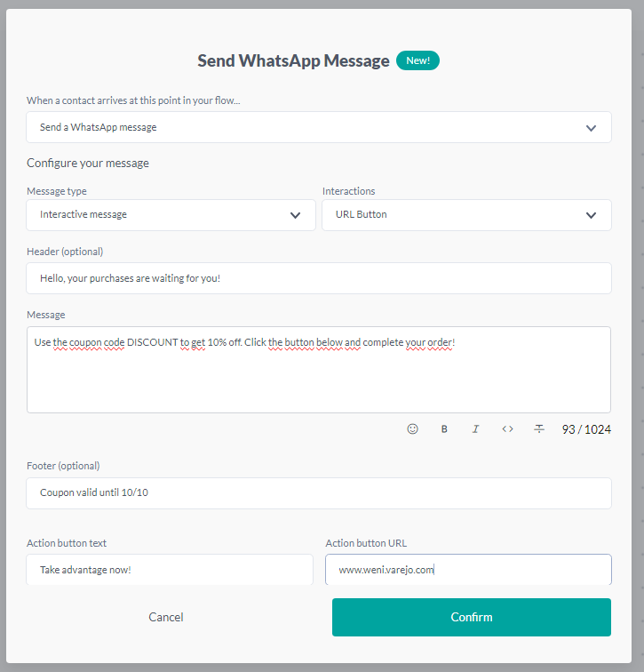644x672 pixels.
Task: Apply italic formatting to the message text
Action: [475, 428]
